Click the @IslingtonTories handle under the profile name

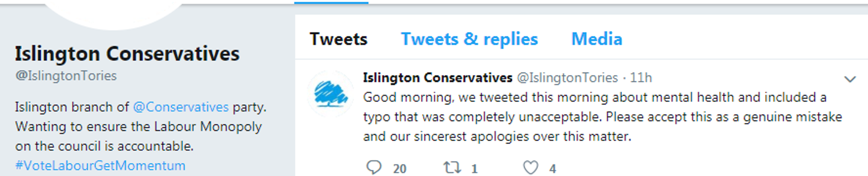[66, 76]
